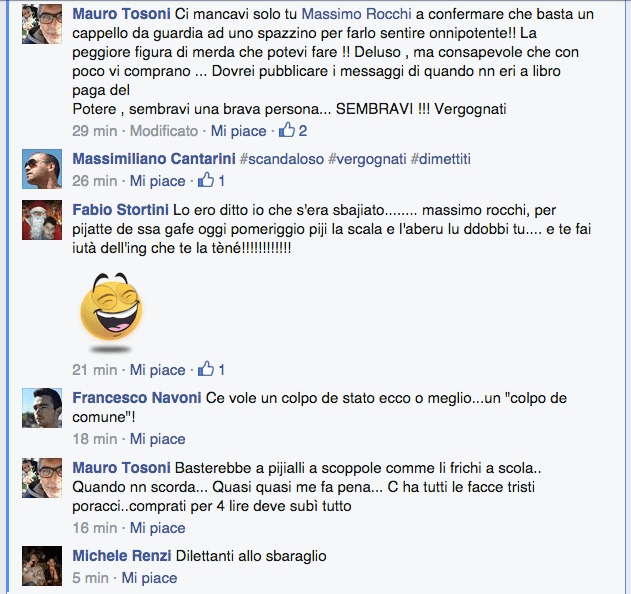Open the Fabio Stortini name link
631x594 pixels.
coord(120,210)
